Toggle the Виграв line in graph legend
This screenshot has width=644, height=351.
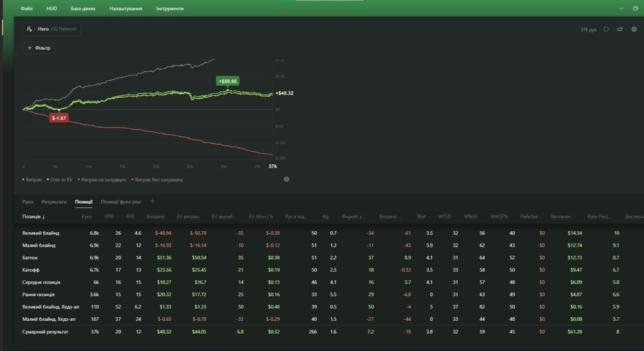tap(32, 180)
